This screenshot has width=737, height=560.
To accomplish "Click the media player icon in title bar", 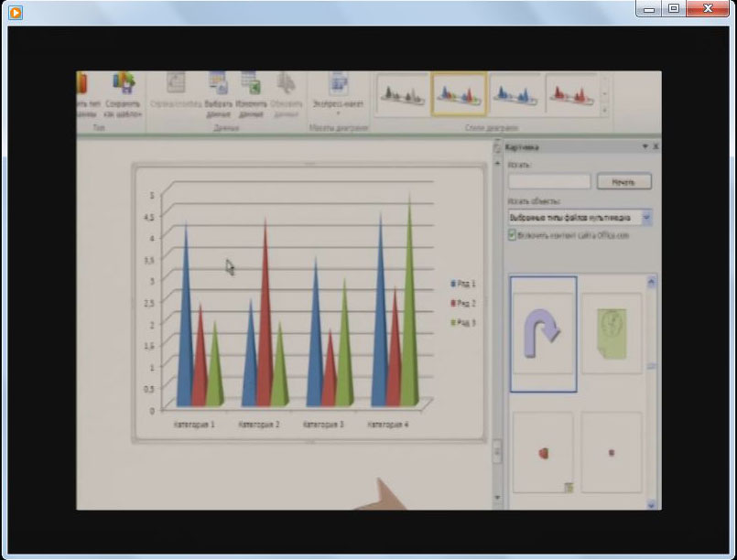I will [x=15, y=13].
